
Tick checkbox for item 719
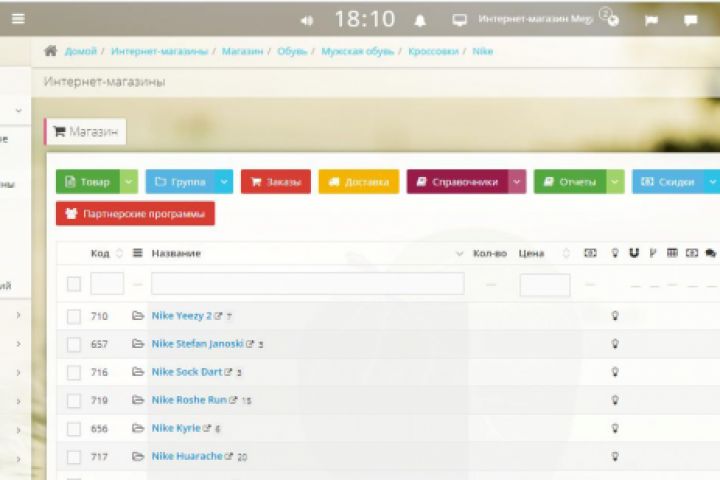[74, 401]
